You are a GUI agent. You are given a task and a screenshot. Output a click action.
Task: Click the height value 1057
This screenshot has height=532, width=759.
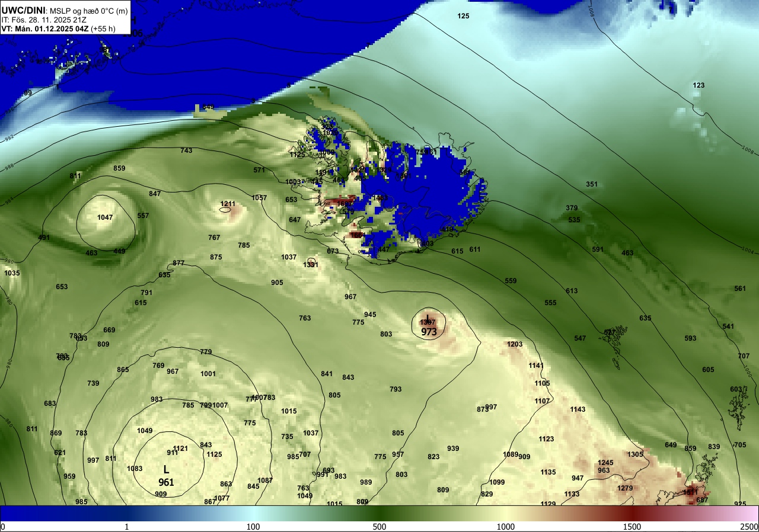(x=259, y=198)
